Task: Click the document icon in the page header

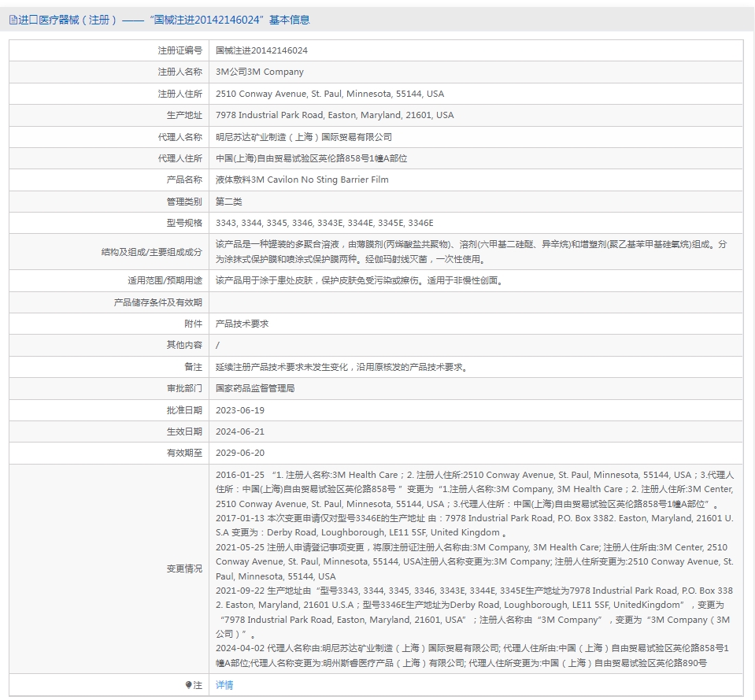Action: [x=13, y=20]
